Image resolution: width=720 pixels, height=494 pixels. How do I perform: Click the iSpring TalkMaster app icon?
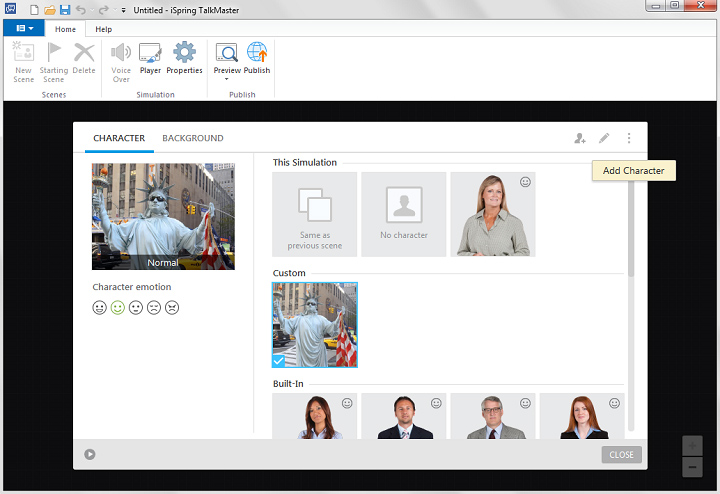point(11,9)
